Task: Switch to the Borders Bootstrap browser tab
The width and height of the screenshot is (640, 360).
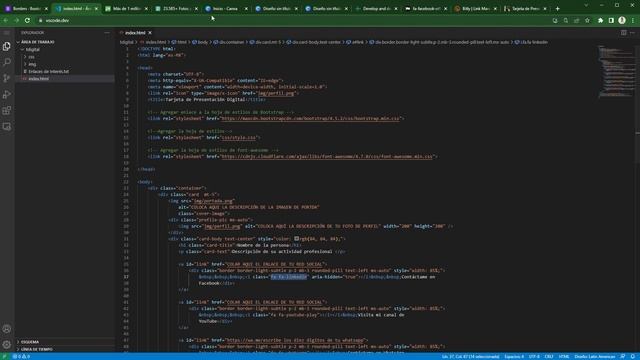Action: [x=26, y=9]
